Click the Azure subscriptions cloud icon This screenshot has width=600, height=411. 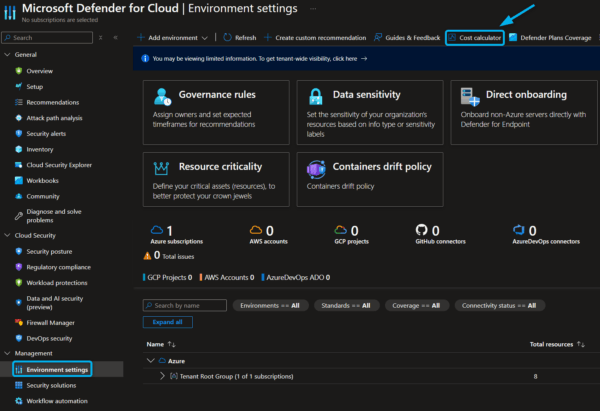(x=157, y=230)
